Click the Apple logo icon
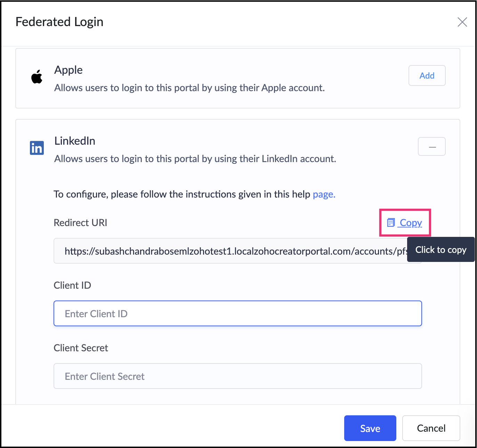 click(x=37, y=77)
